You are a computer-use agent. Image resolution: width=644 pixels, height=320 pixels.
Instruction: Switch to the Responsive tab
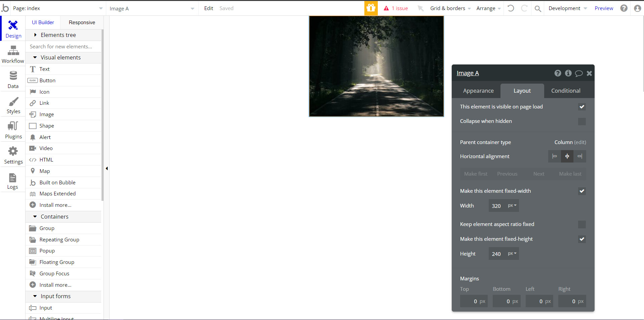[82, 22]
